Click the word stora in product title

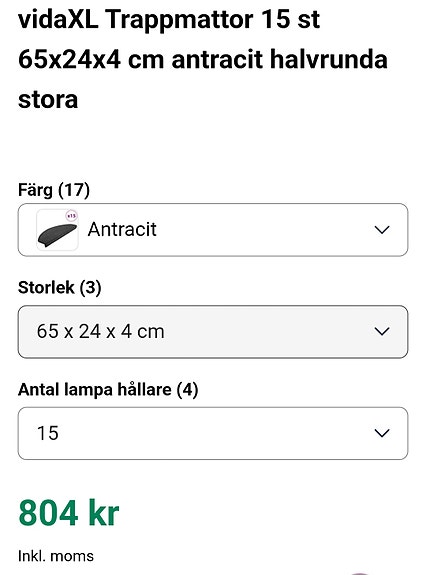pos(48,99)
